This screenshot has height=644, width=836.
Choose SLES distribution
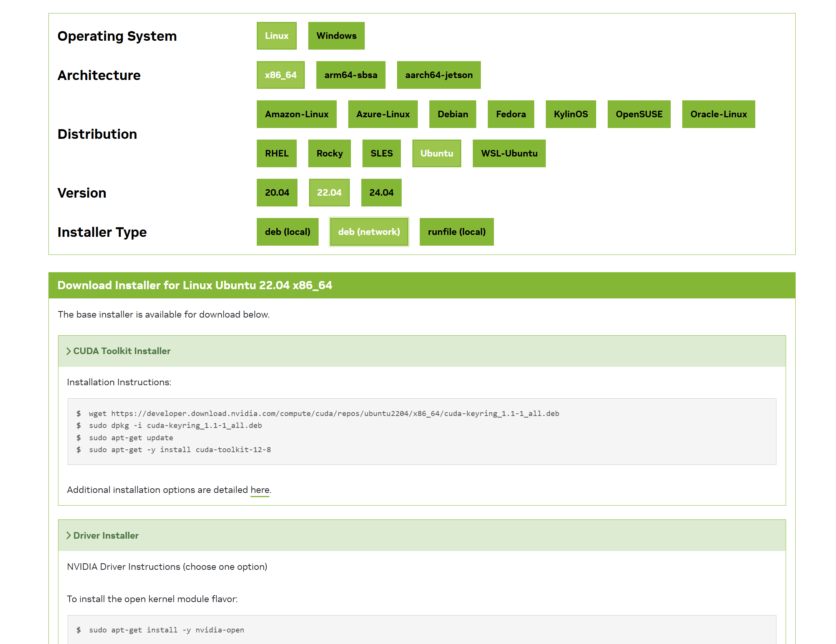pos(381,153)
